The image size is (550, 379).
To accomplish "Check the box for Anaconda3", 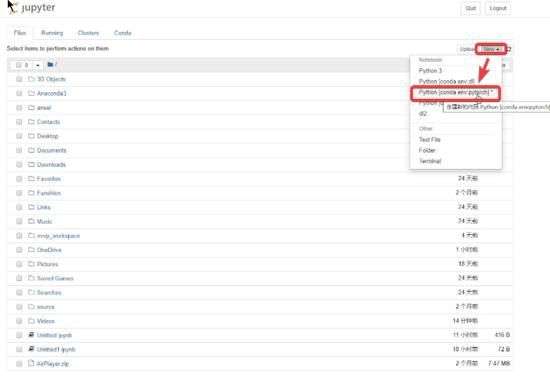I will [x=19, y=93].
